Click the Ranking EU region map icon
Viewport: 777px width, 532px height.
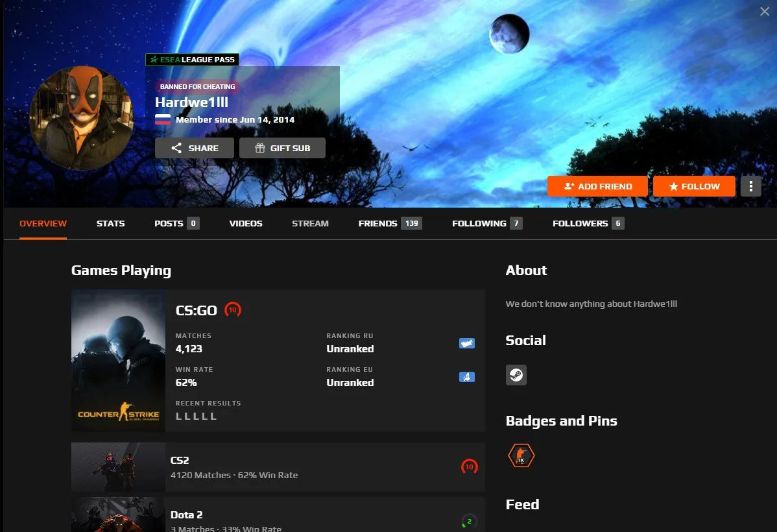[x=467, y=377]
